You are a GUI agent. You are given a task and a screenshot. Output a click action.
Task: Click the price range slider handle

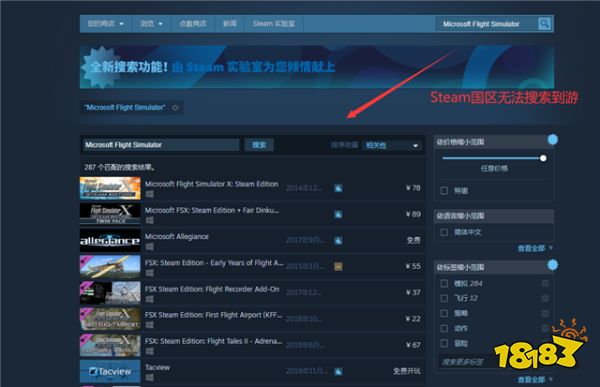(x=543, y=158)
